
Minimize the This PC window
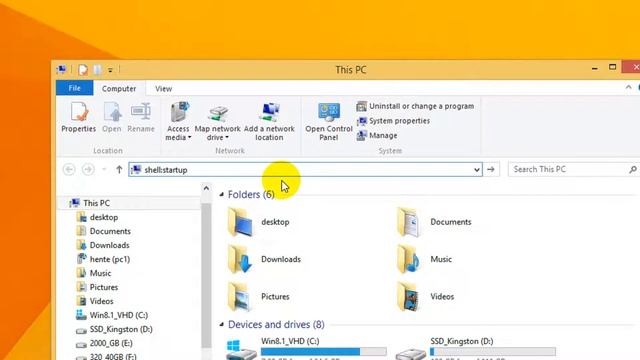[595, 69]
